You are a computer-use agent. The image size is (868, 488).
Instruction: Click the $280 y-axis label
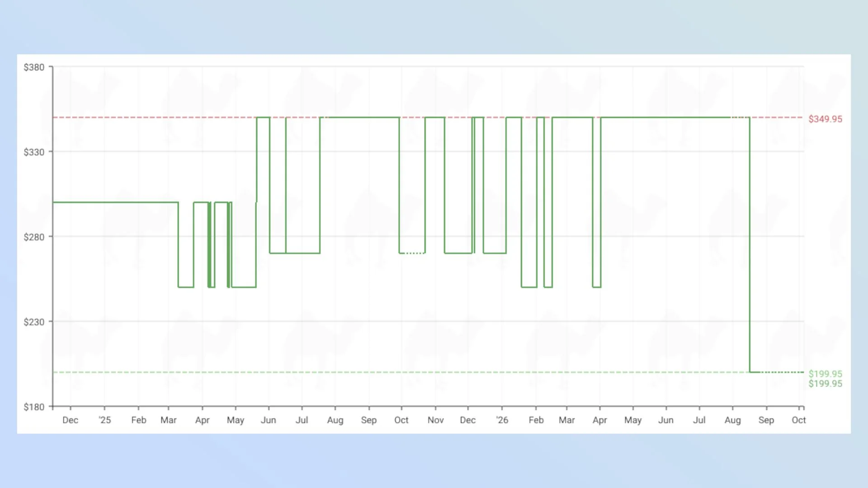pyautogui.click(x=34, y=237)
